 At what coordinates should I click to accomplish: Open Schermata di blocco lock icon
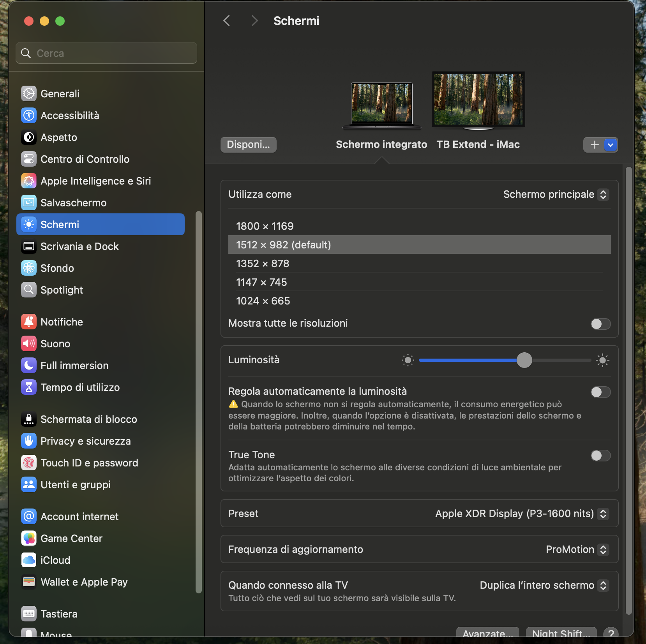(29, 419)
